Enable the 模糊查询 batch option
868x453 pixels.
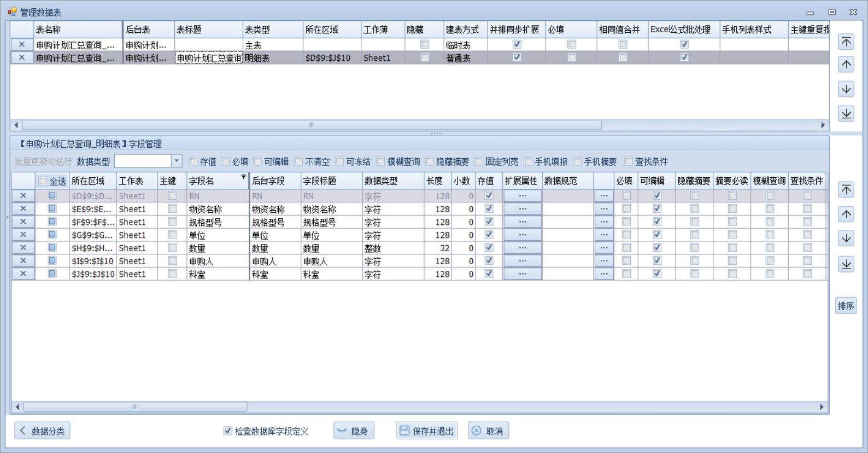coord(381,161)
